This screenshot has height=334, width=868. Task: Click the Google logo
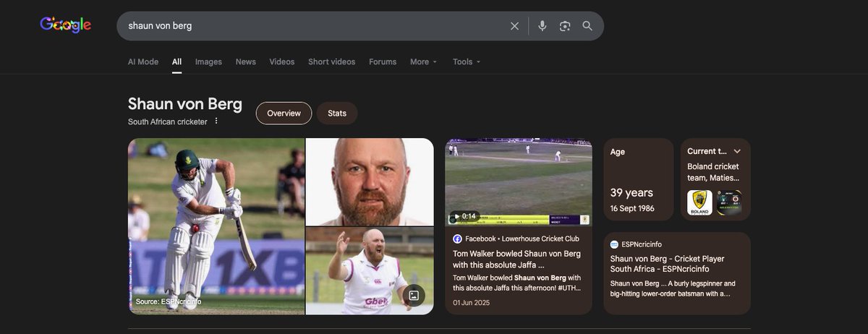pos(65,25)
